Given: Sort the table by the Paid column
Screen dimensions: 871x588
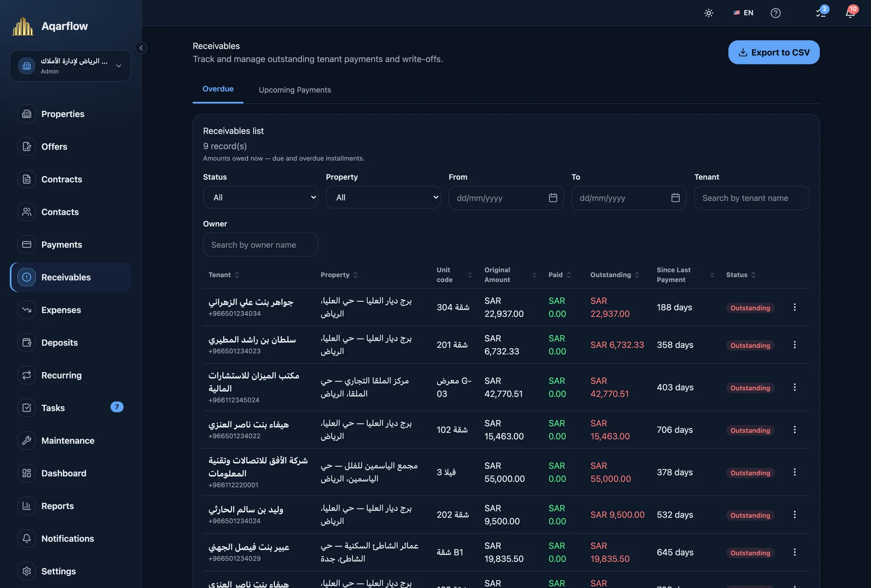Looking at the screenshot, I should (x=560, y=275).
